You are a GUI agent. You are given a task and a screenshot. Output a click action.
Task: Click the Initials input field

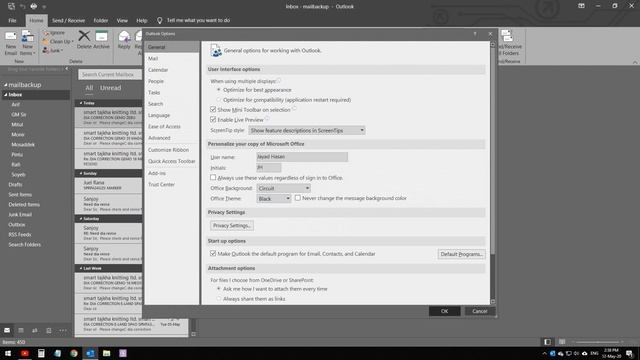[x=269, y=167]
